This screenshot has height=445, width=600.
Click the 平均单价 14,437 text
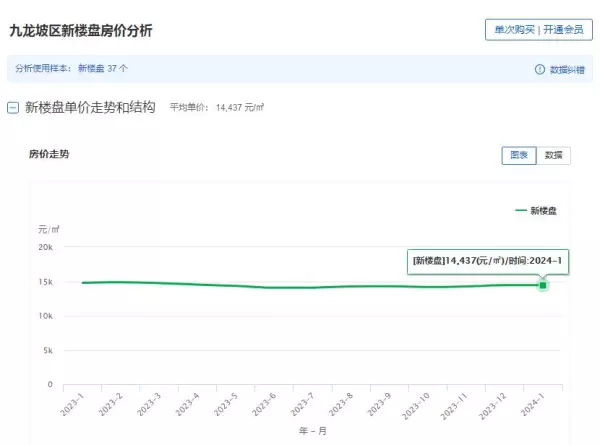[x=217, y=108]
